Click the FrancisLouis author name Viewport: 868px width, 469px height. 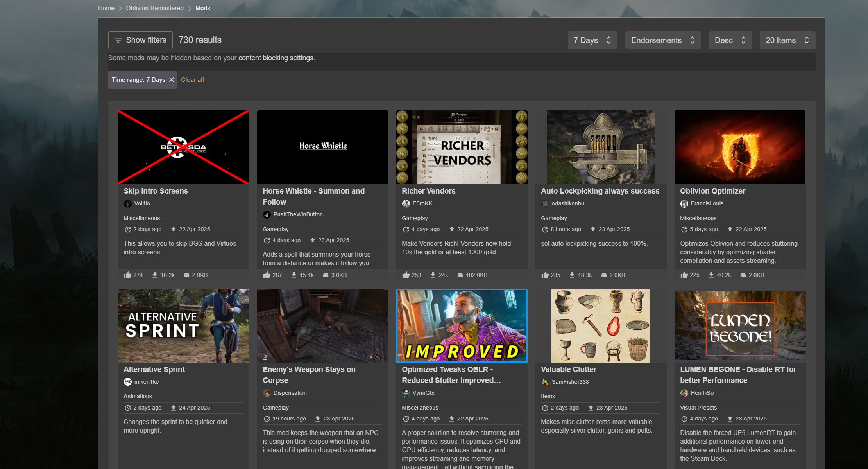click(x=707, y=203)
